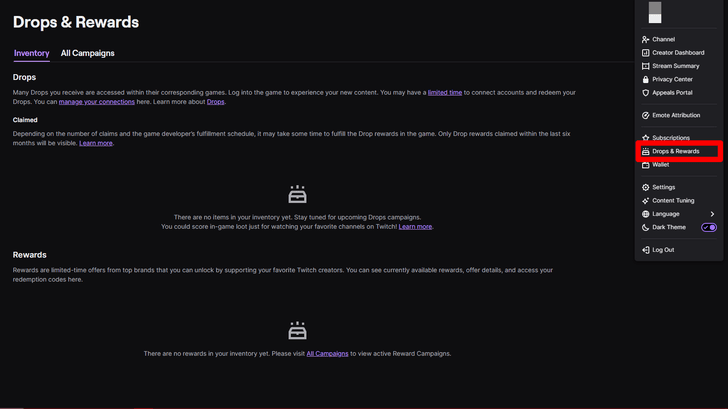Click the Emote Attribution icon
Viewport: 728px width, 409px height.
pyautogui.click(x=646, y=115)
